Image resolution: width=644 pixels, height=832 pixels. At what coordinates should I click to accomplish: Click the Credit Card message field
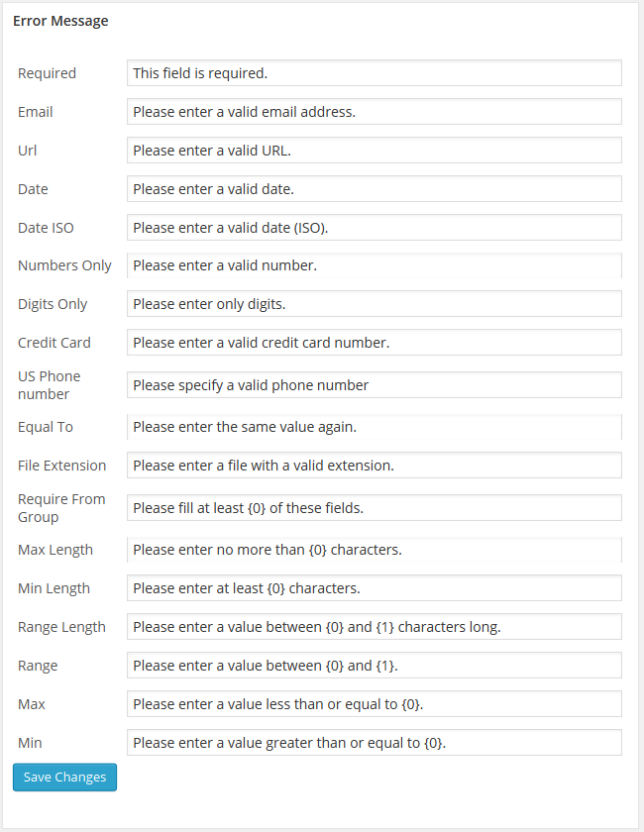(x=374, y=343)
